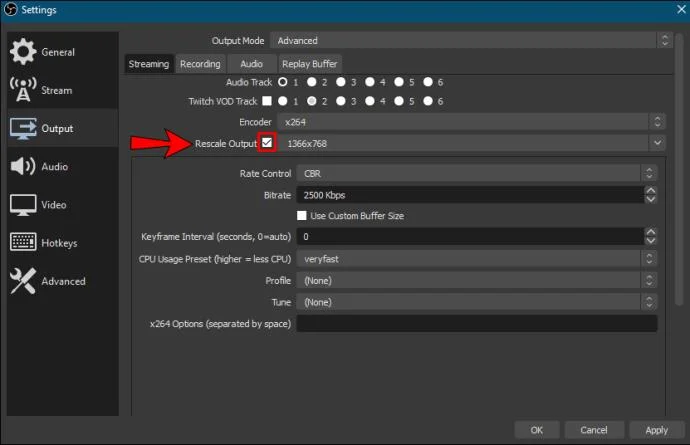The image size is (690, 445).
Task: Open Advanced settings tools icon
Action: coord(23,281)
